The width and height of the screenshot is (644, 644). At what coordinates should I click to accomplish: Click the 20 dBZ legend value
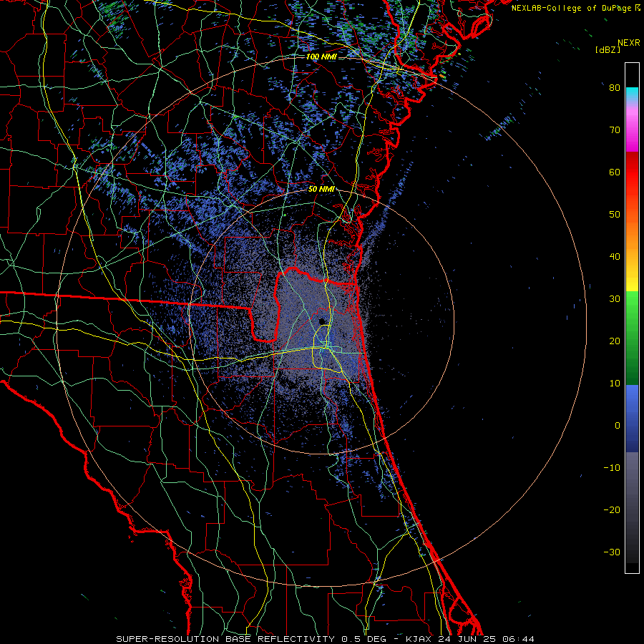615,341
